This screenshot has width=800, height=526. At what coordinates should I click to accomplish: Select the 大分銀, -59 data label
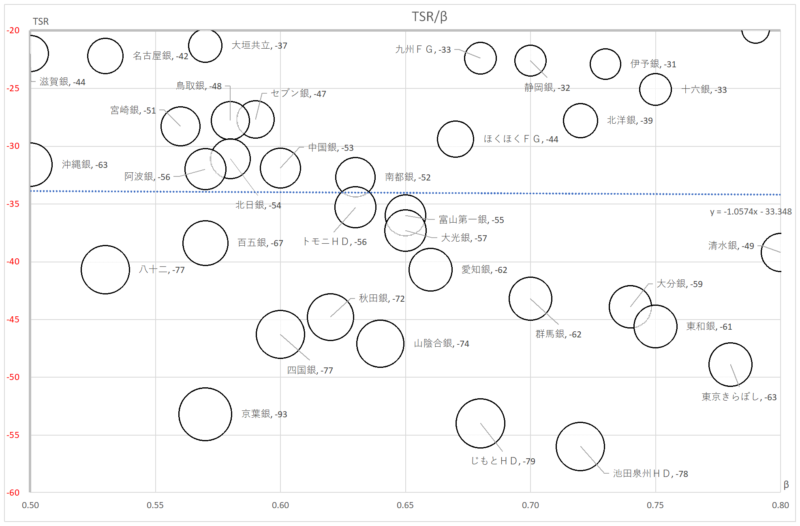coord(679,284)
